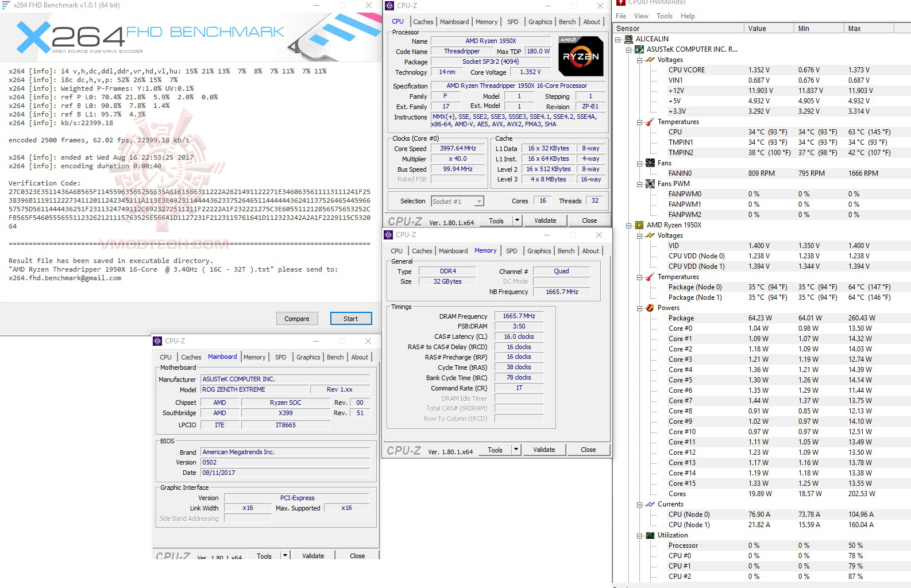Switch to Caches tab in top CPU-Z window
This screenshot has width=911, height=588.
click(423, 22)
